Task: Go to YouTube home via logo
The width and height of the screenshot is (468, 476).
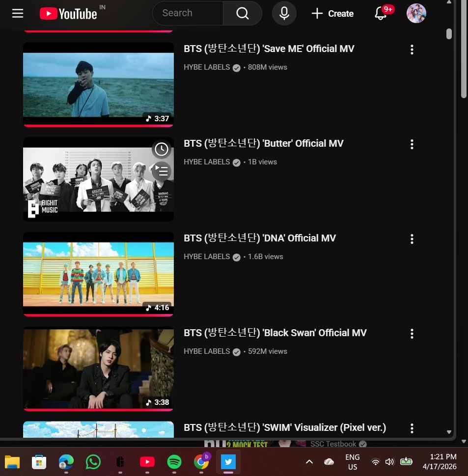Action: [x=68, y=14]
